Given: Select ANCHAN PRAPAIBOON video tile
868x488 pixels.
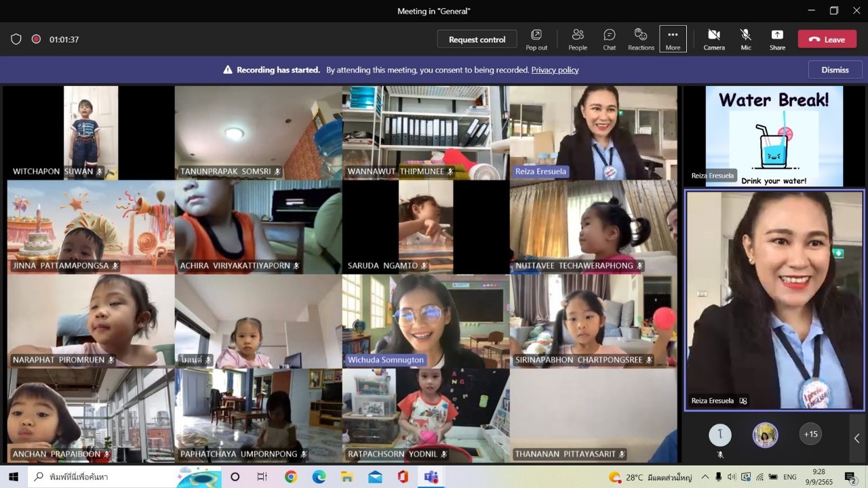Looking at the screenshot, I should pos(91,415).
